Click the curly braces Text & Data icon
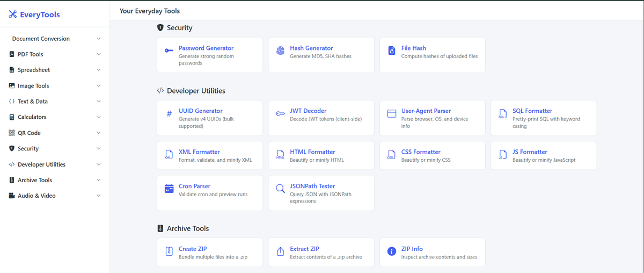 pos(12,101)
